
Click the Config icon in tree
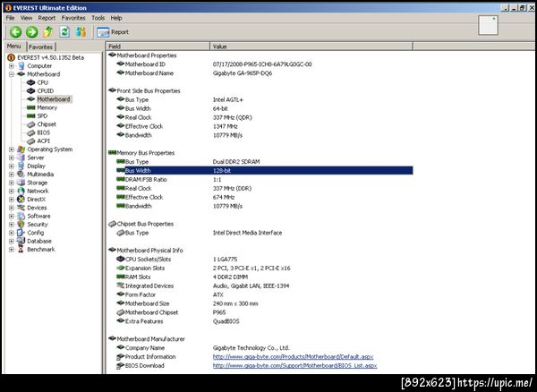coord(21,233)
